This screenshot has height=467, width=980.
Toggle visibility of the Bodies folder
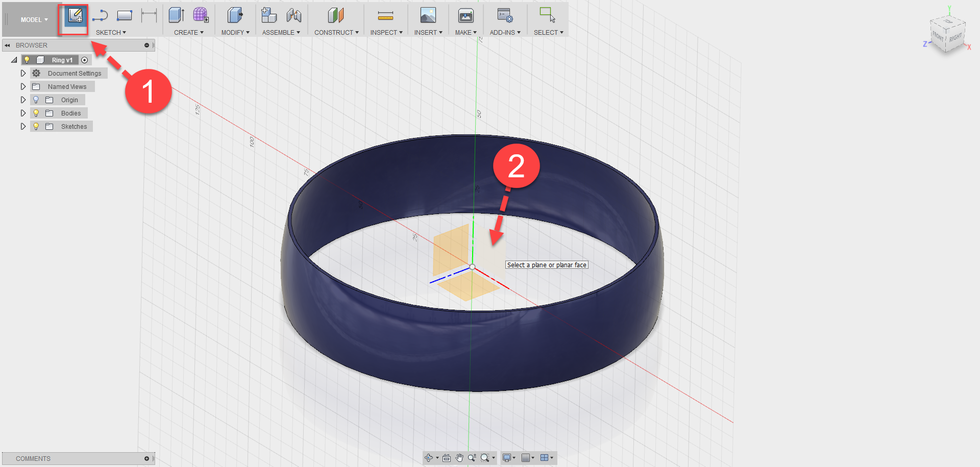coord(36,112)
